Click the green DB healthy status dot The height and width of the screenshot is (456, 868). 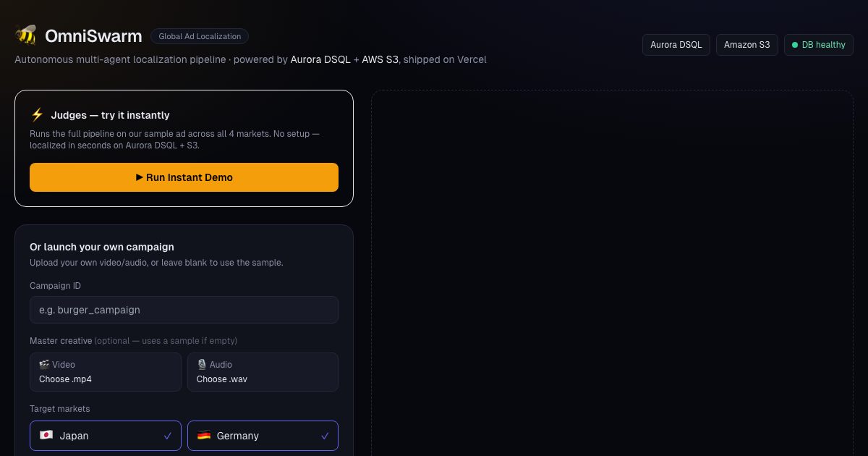click(x=795, y=45)
